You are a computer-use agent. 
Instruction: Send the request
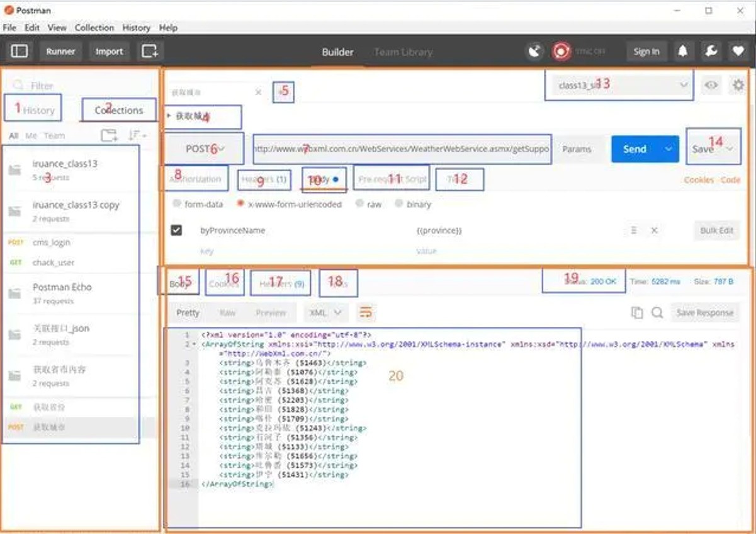tap(635, 149)
